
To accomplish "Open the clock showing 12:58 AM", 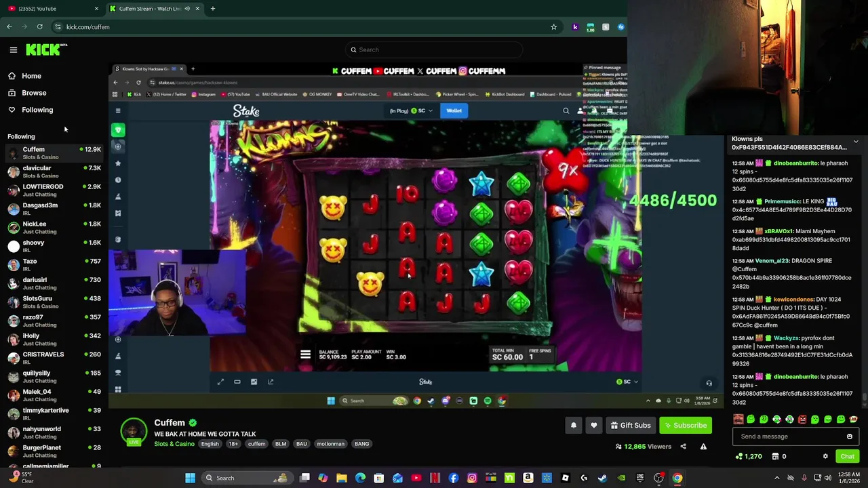I will pyautogui.click(x=848, y=479).
